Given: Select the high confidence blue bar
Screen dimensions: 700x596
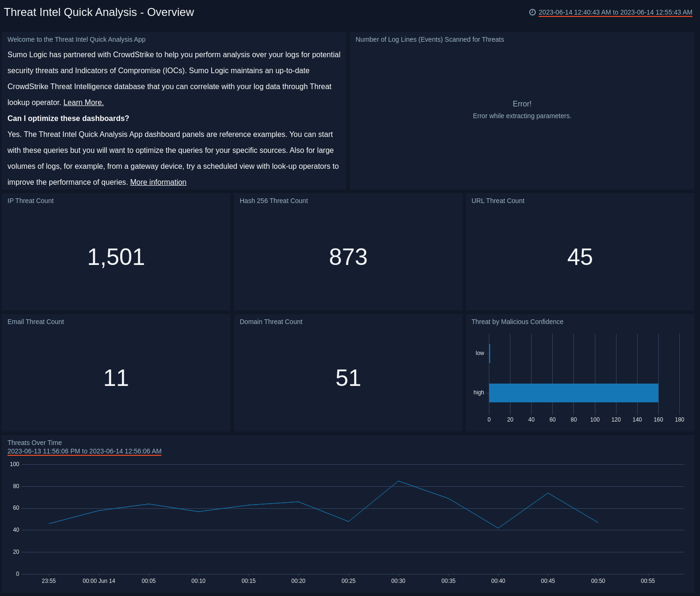Looking at the screenshot, I should (572, 392).
